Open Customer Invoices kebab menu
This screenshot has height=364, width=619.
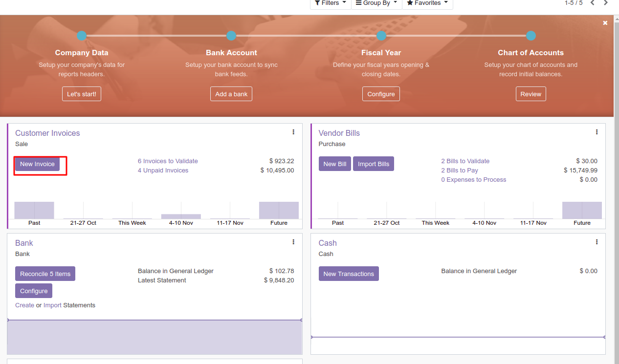pos(293,132)
